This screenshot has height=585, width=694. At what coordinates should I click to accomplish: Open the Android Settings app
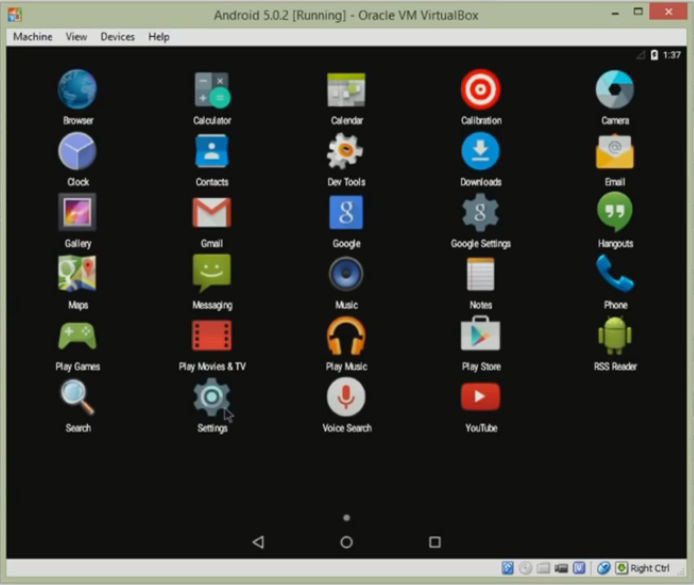pyautogui.click(x=212, y=397)
